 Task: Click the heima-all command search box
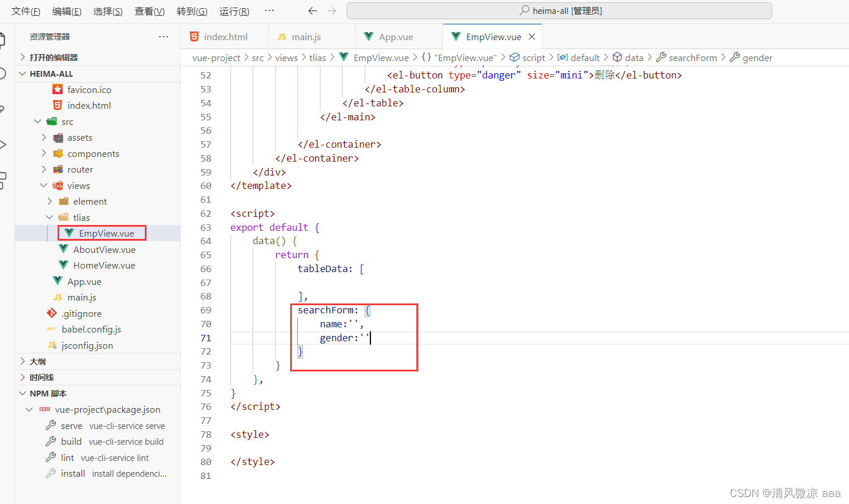coord(559,10)
